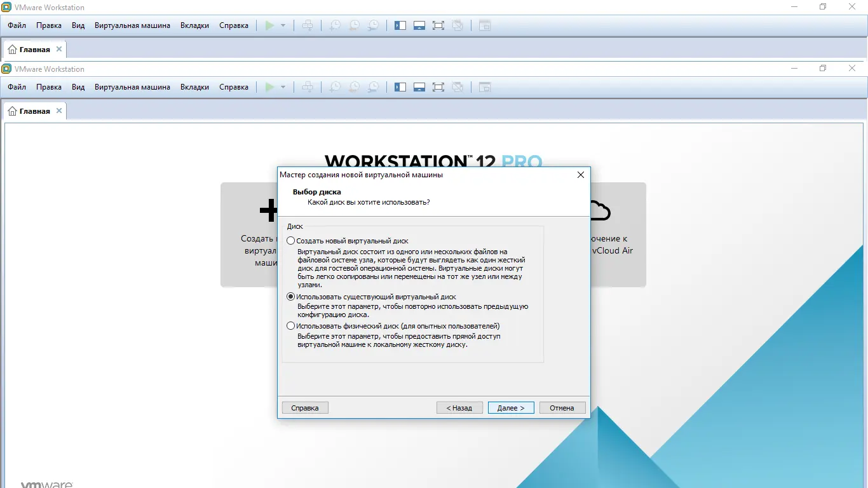The width and height of the screenshot is (868, 488).
Task: Click the full screen icon in lower window toolbar
Action: (438, 87)
